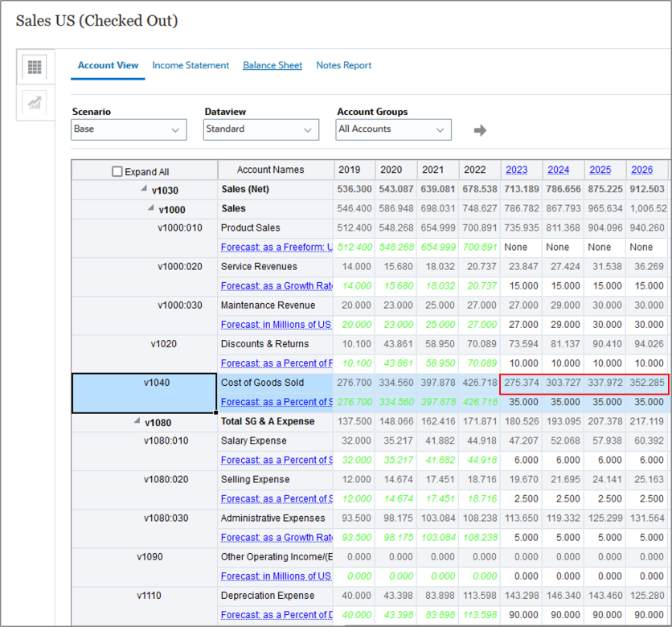Open the Salary Expense forecast method link
Viewport: 672px width, 627px height.
(x=276, y=460)
